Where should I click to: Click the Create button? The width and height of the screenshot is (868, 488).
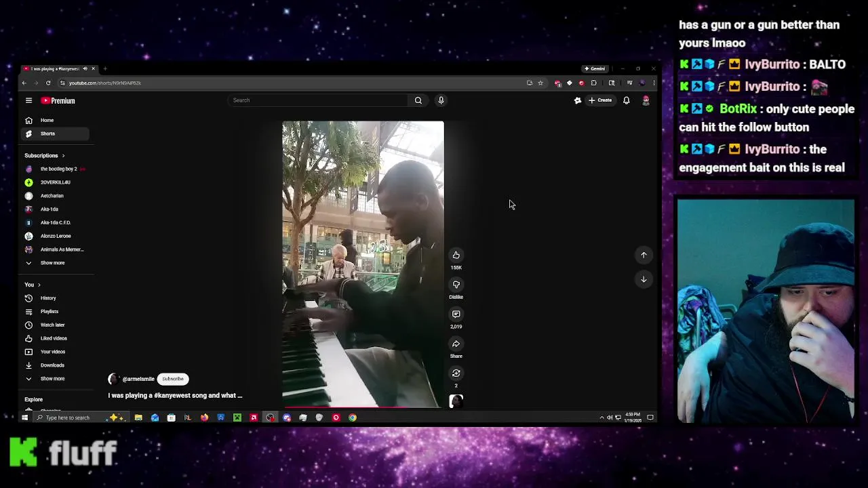600,100
